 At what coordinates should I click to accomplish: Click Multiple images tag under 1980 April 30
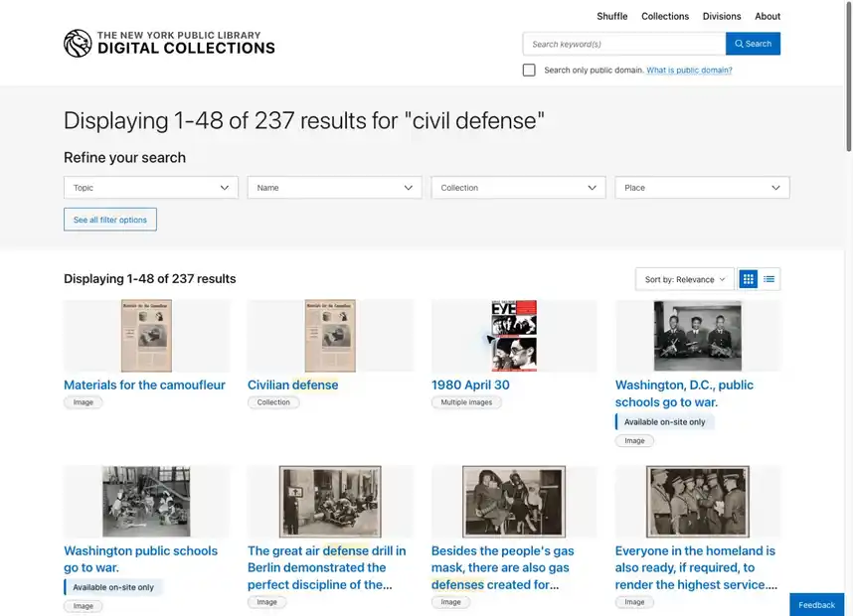(x=466, y=402)
